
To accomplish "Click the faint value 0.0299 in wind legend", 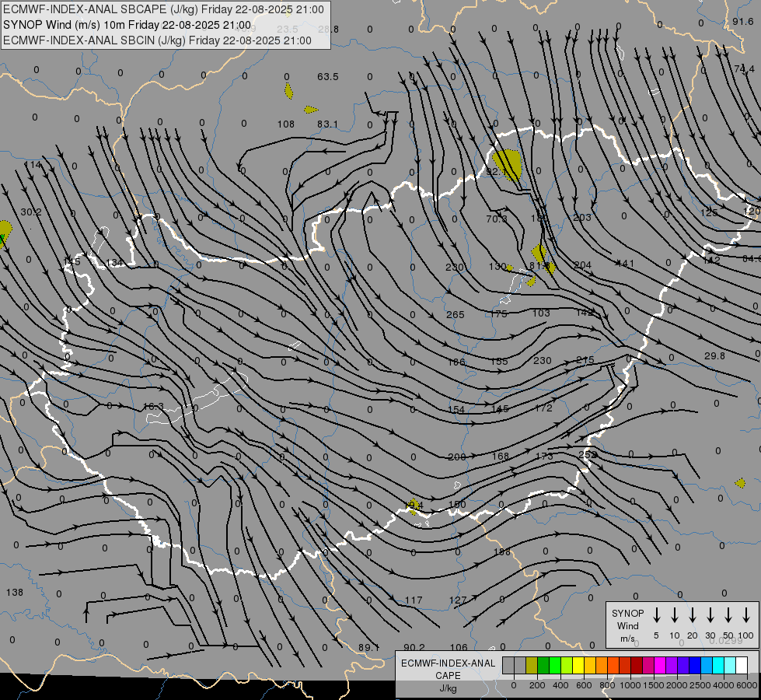I will coord(726,641).
